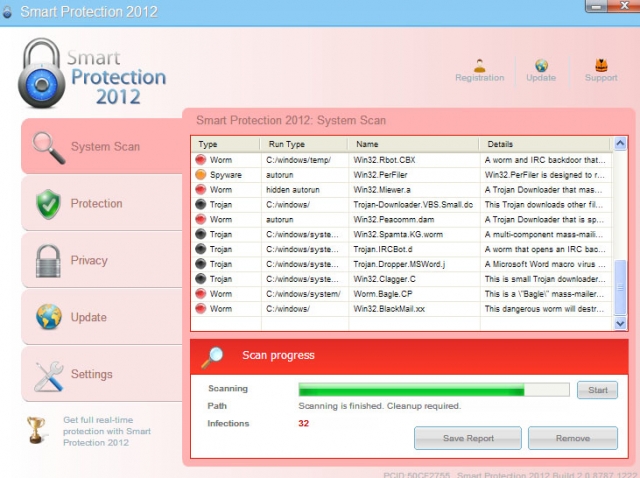Open the sidebar Update tab label
The image size is (640, 478).
89,317
